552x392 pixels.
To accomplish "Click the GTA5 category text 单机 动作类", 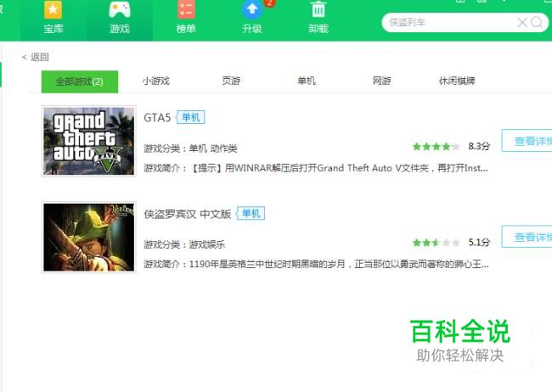I will pyautogui.click(x=213, y=148).
